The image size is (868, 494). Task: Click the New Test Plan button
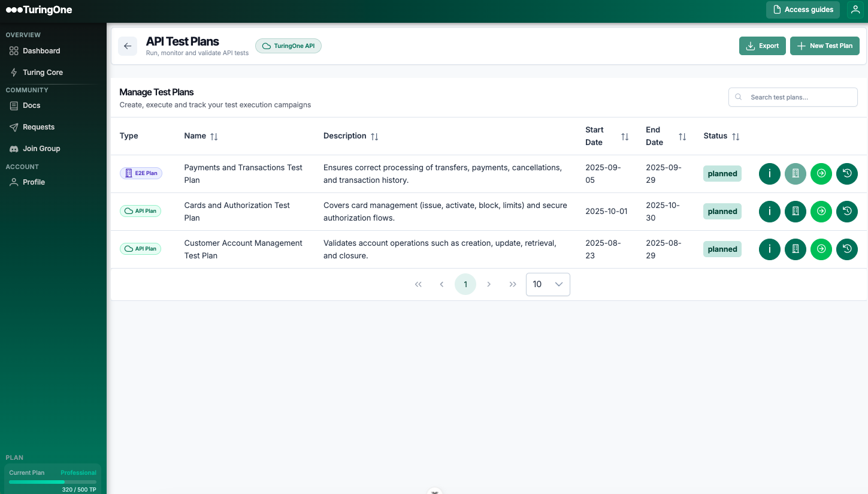824,46
